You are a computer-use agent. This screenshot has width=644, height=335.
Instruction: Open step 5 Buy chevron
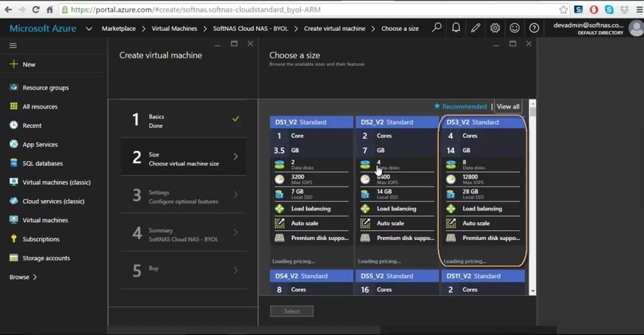[x=235, y=270]
